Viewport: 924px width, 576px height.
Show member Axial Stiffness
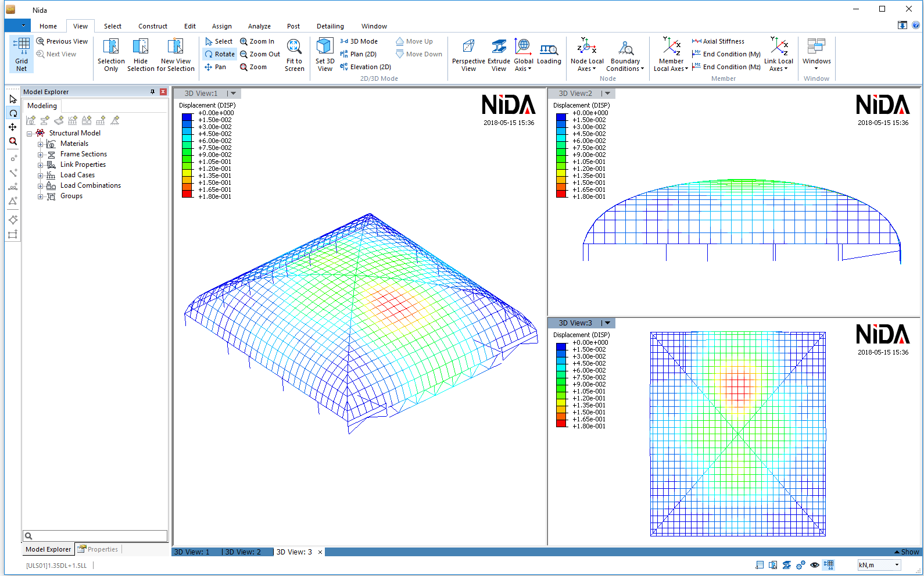[718, 41]
